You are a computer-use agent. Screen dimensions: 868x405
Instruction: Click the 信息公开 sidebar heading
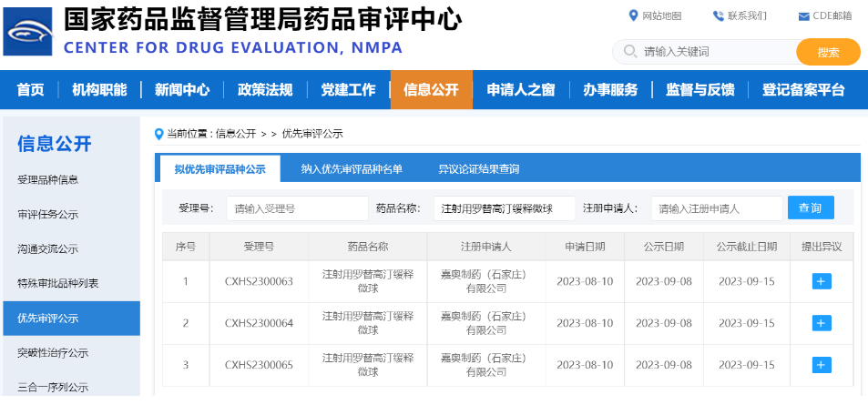(x=55, y=144)
